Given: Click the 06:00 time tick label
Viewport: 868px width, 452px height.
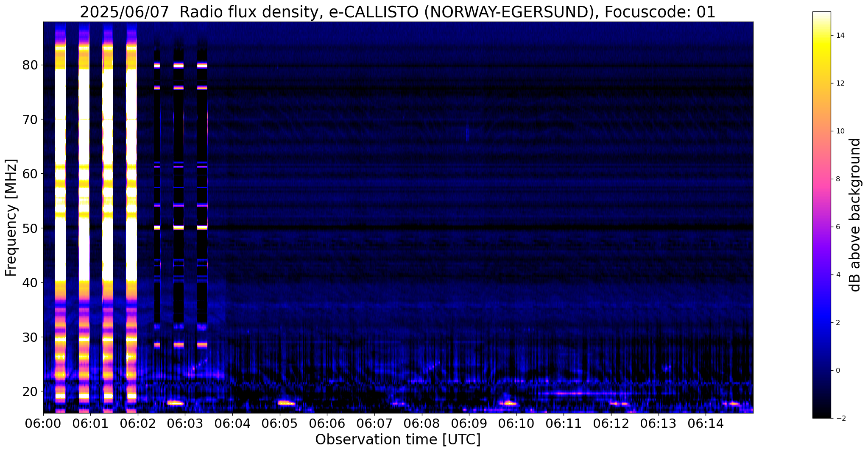Looking at the screenshot, I should (43, 424).
